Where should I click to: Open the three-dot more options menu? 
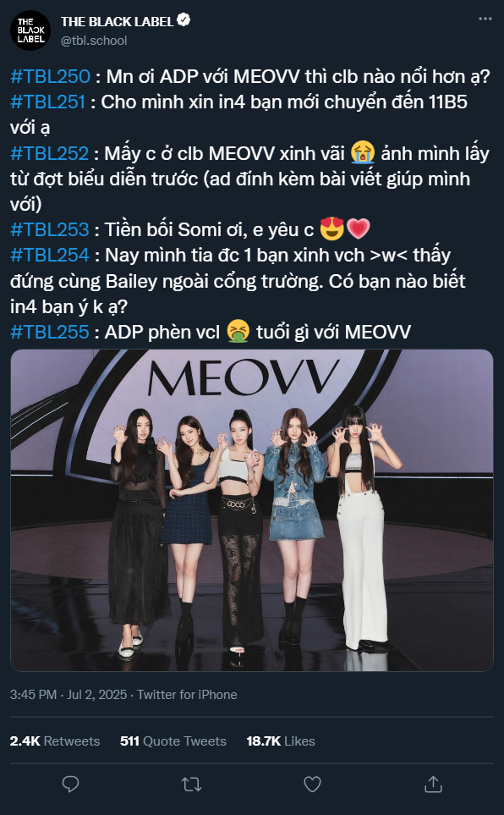click(485, 19)
